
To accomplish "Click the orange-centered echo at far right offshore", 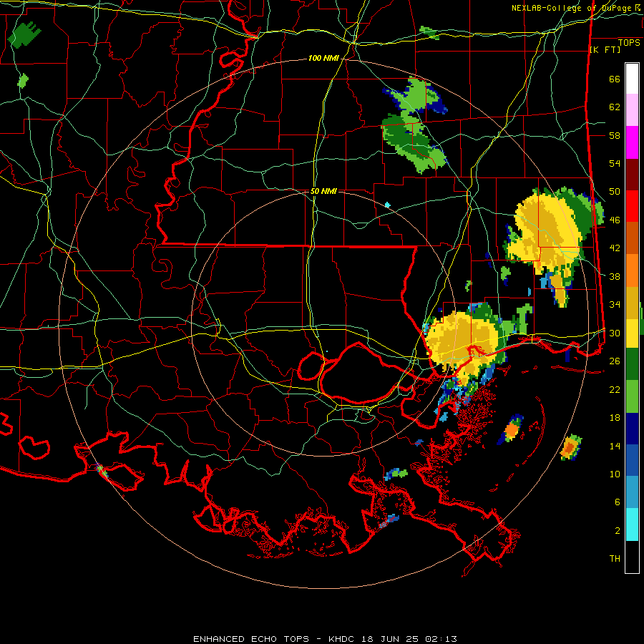I will pos(571,447).
